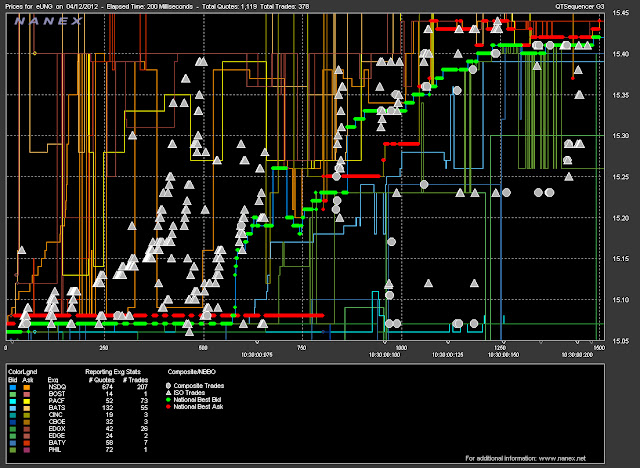Select the NSDQ bid color swatch
This screenshot has width=640, height=468.
13,387
